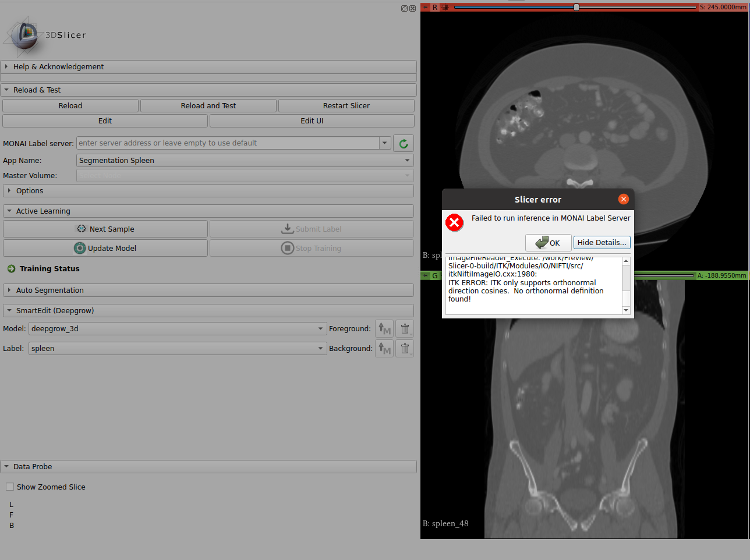This screenshot has width=750, height=560.
Task: Clear Foreground points using the trash icon
Action: 404,328
